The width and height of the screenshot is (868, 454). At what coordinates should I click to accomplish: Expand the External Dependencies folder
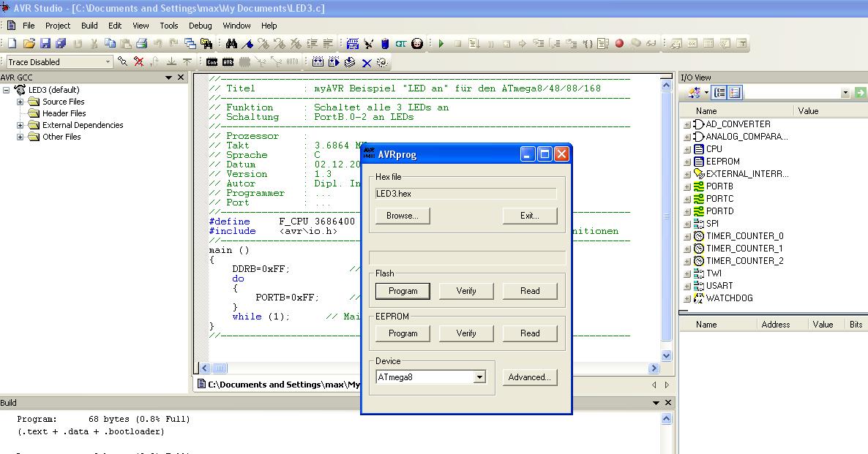(x=20, y=125)
